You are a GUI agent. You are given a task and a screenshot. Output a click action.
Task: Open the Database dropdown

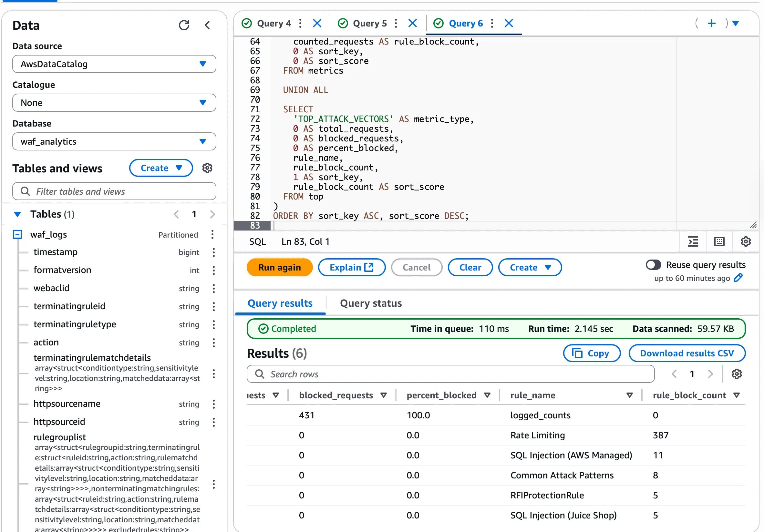[114, 141]
